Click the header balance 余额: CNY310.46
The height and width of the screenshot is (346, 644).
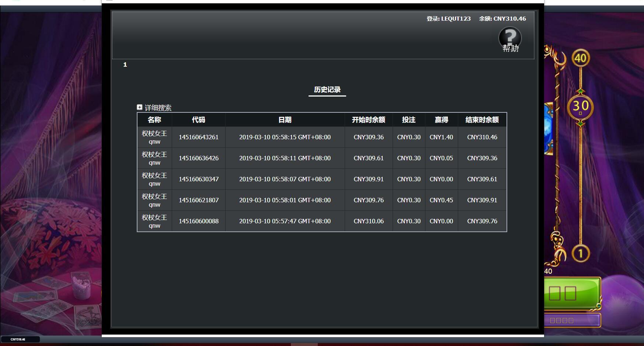pyautogui.click(x=502, y=18)
